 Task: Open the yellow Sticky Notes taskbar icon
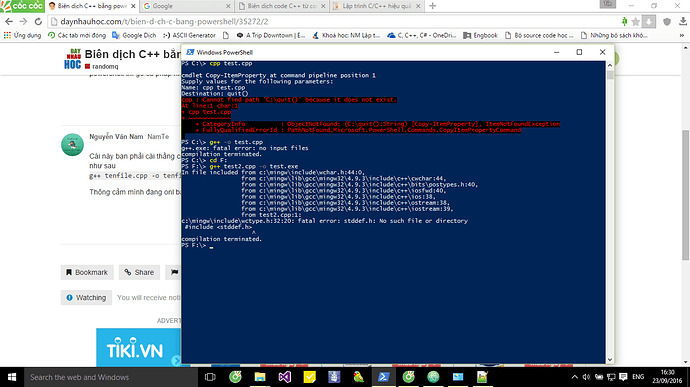(309, 377)
